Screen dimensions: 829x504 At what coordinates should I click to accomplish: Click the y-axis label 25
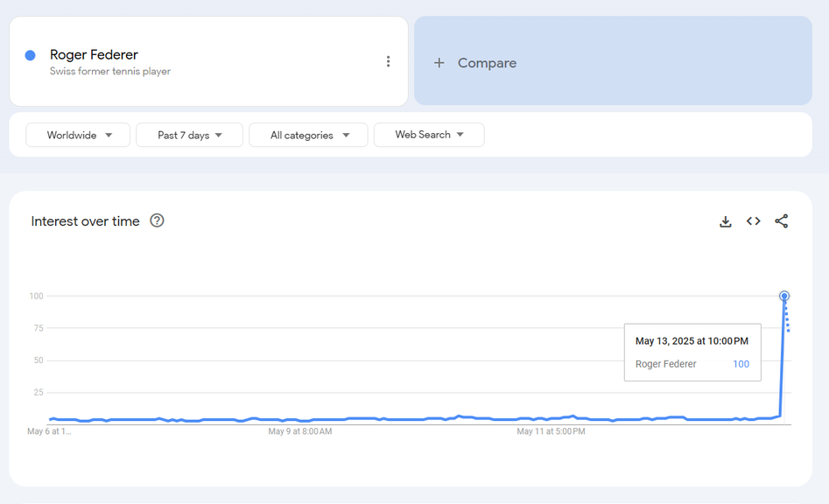tap(38, 393)
